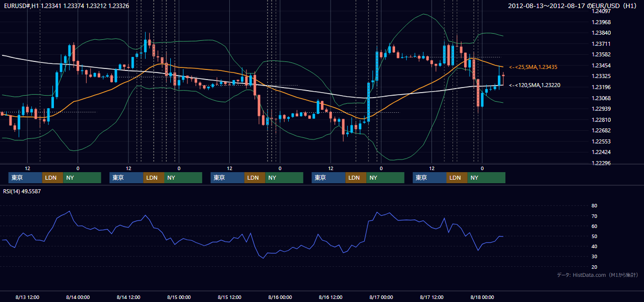Click RSI level 50 label
The height and width of the screenshot is (302, 644).
pyautogui.click(x=594, y=236)
